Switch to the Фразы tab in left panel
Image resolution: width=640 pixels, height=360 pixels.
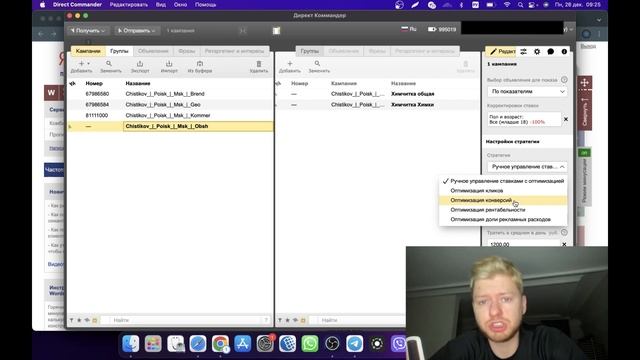[x=187, y=51]
